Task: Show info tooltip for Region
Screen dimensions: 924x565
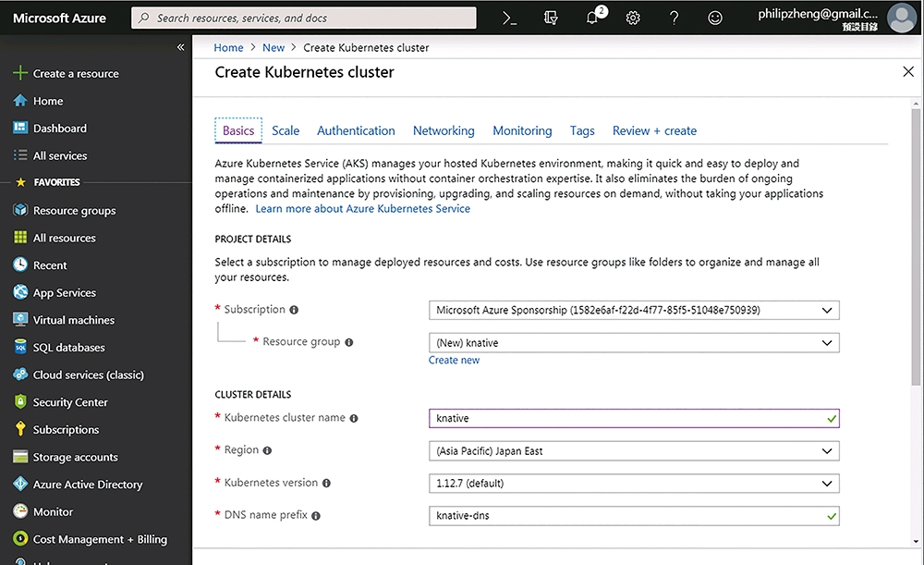Action: (x=267, y=450)
